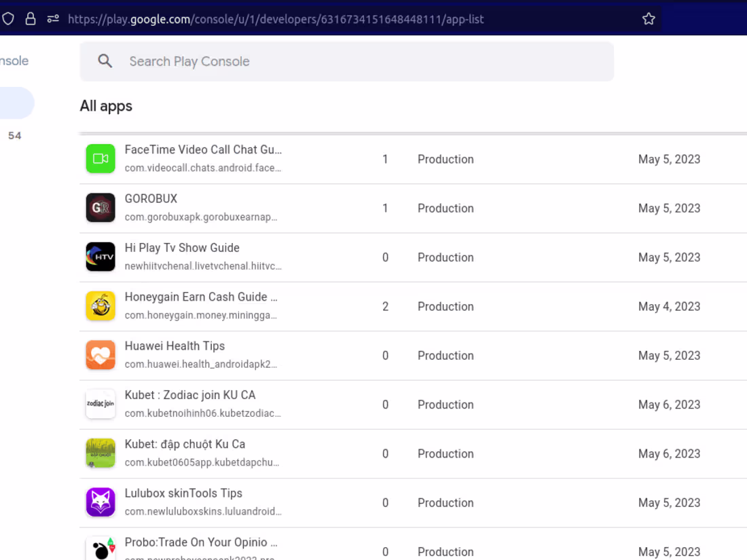This screenshot has width=747, height=560.
Task: Select the All apps heading
Action: coord(106,106)
